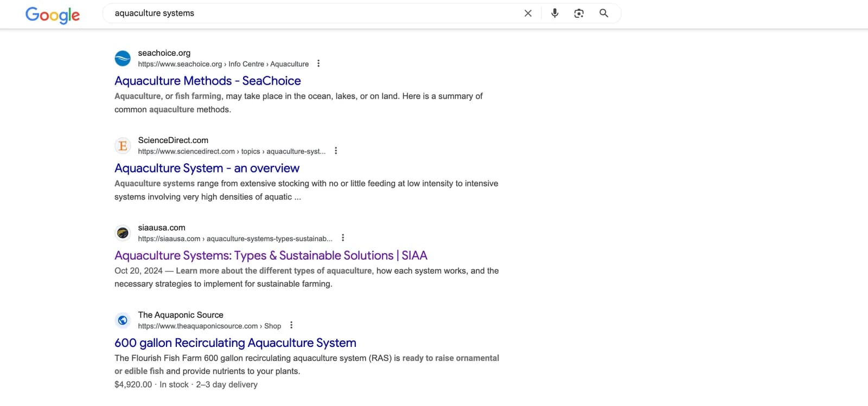This screenshot has width=868, height=406.
Task: Click the Google logo
Action: coord(53,15)
